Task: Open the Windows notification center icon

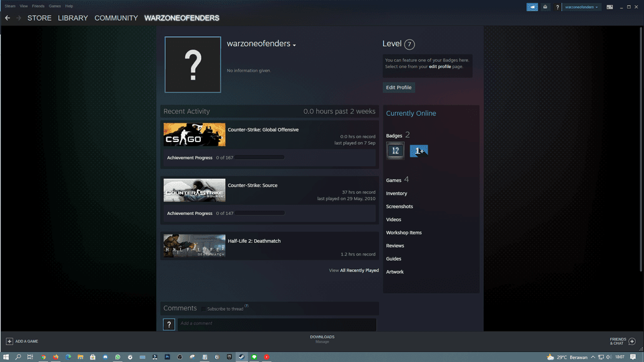Action: (633, 357)
